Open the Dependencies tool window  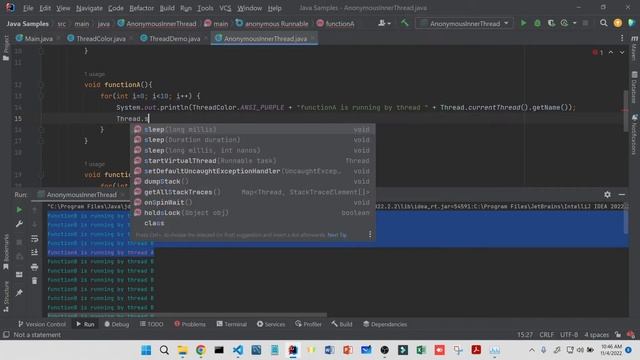pyautogui.click(x=385, y=324)
